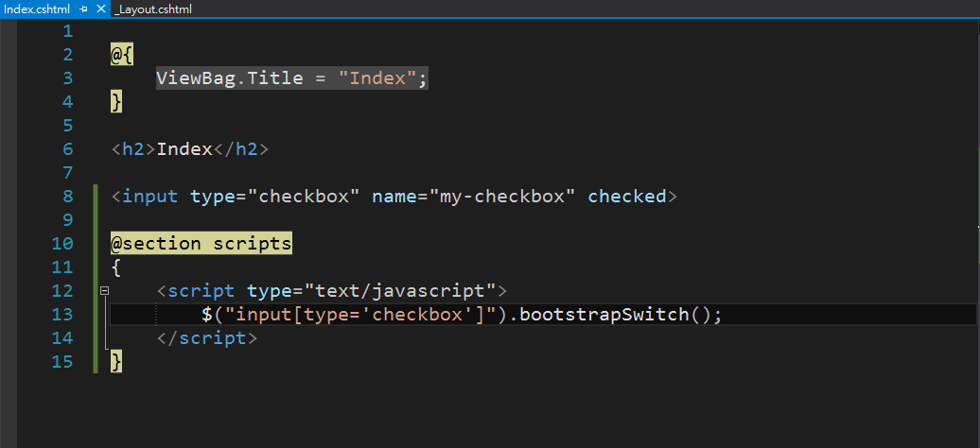Open the _Layout.cshtml tab

pos(153,9)
